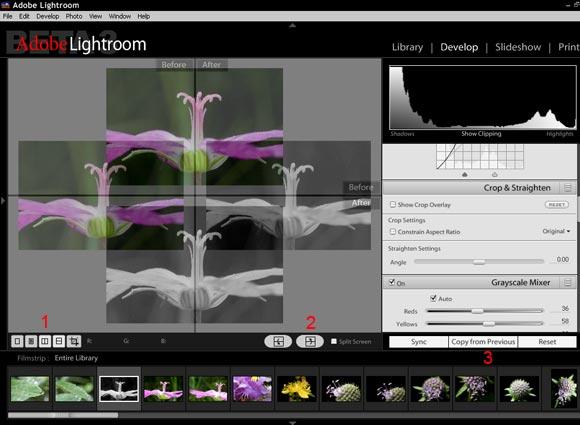The image size is (580, 425).
Task: Open the Help menu
Action: (144, 16)
